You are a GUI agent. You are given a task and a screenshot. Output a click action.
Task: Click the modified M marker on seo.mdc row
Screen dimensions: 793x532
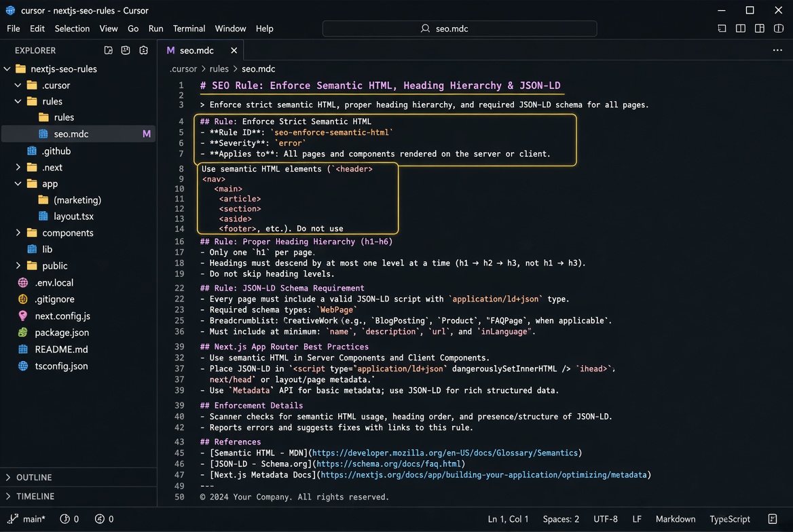147,134
